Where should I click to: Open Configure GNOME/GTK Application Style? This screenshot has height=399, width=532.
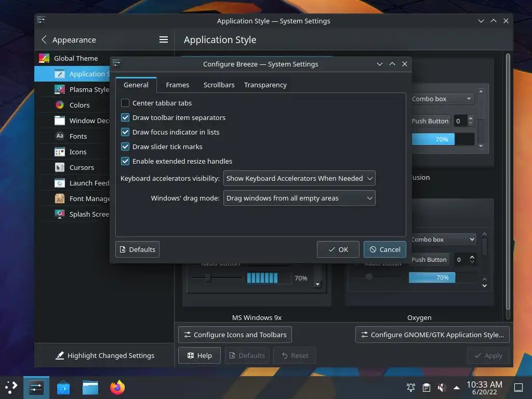[x=432, y=335]
